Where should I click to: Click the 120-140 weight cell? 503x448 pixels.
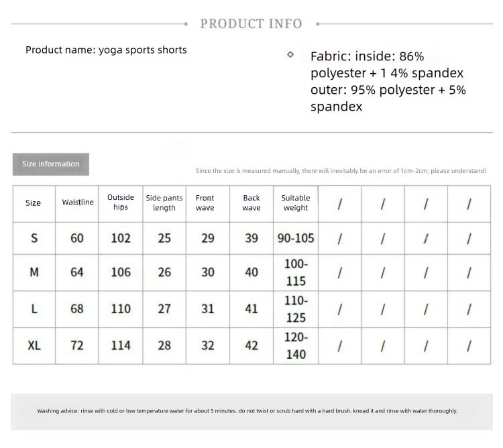296,345
